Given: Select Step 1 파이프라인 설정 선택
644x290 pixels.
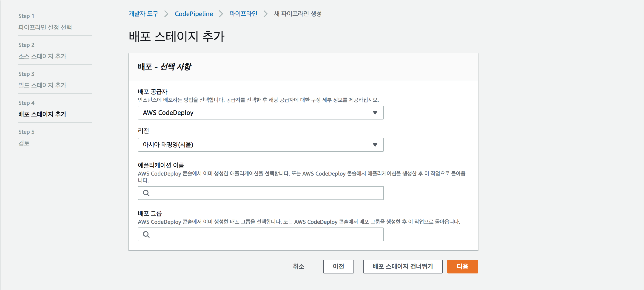Looking at the screenshot, I should click(x=45, y=22).
